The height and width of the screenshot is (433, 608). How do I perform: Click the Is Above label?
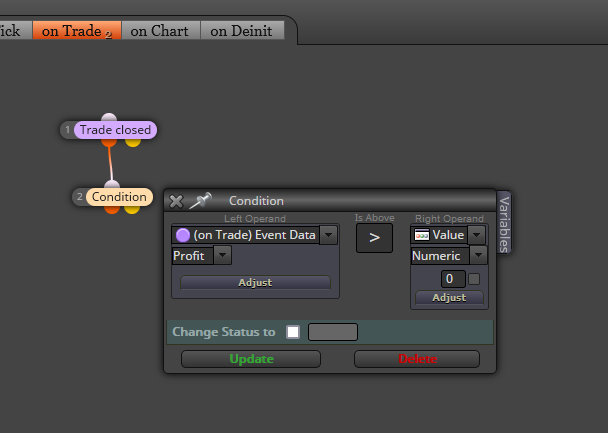point(374,218)
